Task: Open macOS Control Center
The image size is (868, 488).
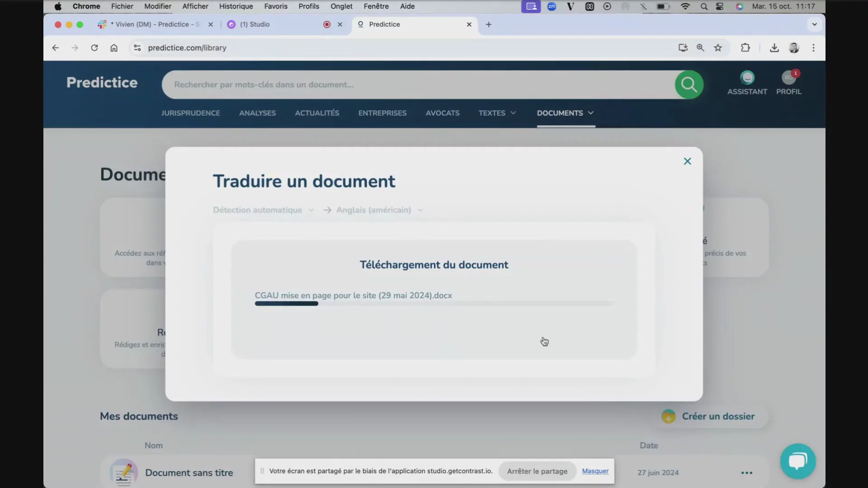Action: click(720, 6)
